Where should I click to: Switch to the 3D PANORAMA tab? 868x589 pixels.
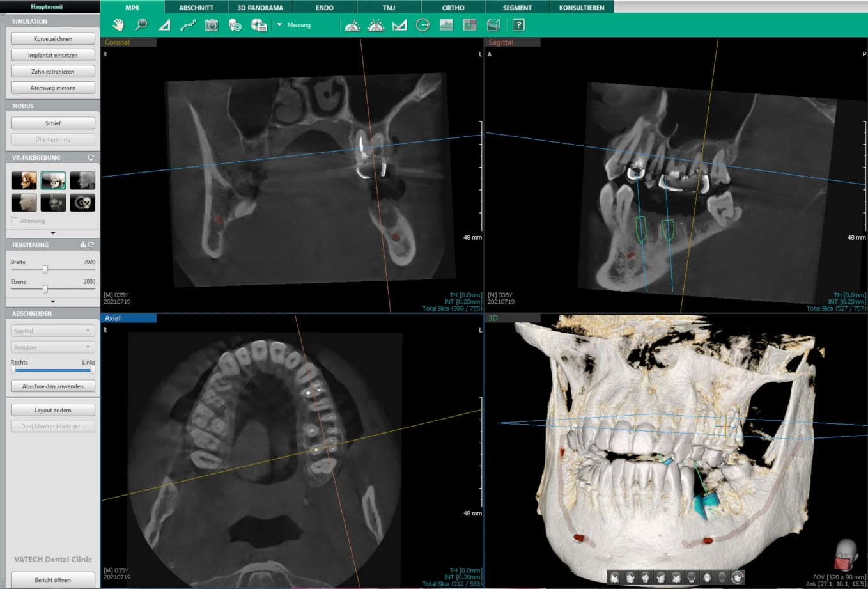pos(260,8)
